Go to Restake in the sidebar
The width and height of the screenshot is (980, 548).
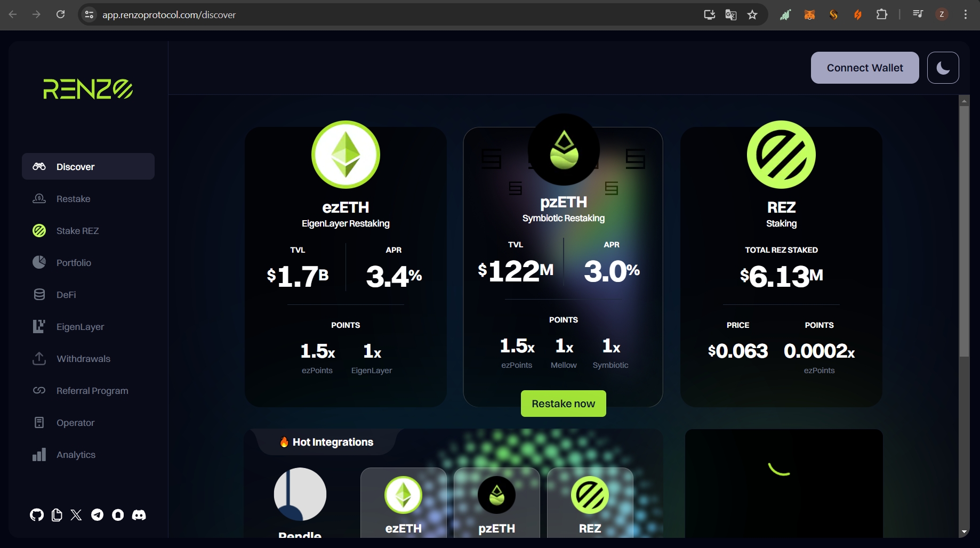[74, 199]
